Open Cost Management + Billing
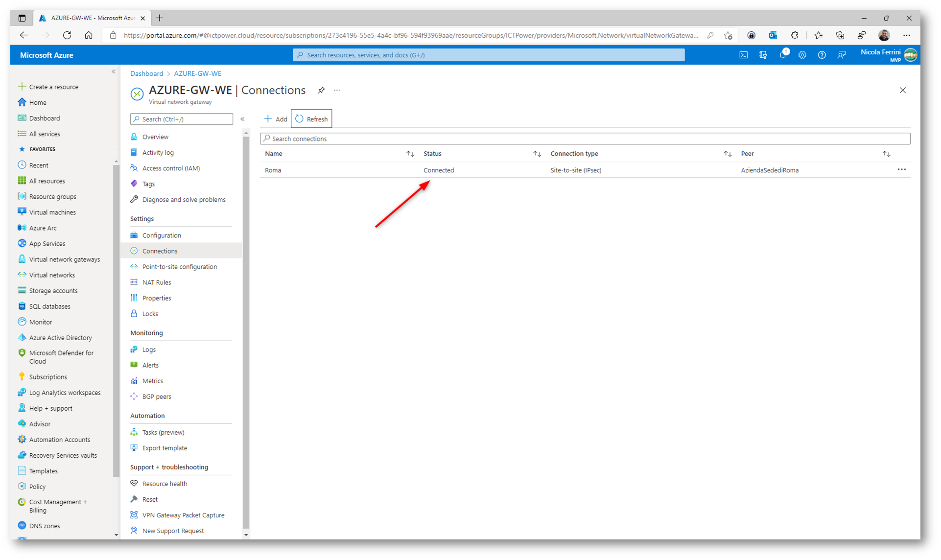Image resolution: width=941 pixels, height=560 pixels. [x=58, y=506]
